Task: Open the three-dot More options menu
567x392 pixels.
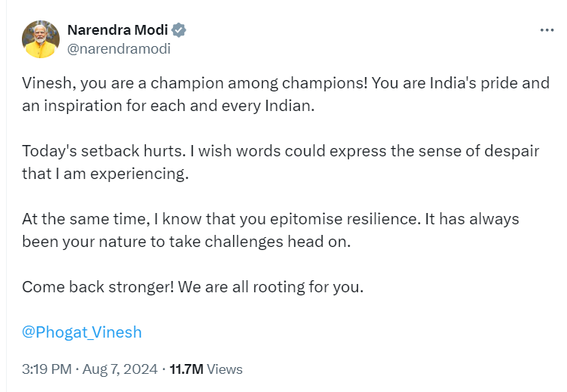Action: pos(547,30)
